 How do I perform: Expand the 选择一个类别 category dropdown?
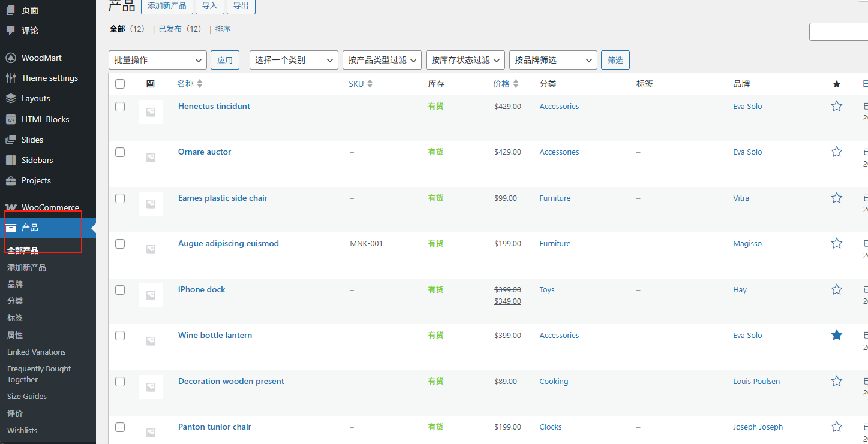pyautogui.click(x=293, y=60)
